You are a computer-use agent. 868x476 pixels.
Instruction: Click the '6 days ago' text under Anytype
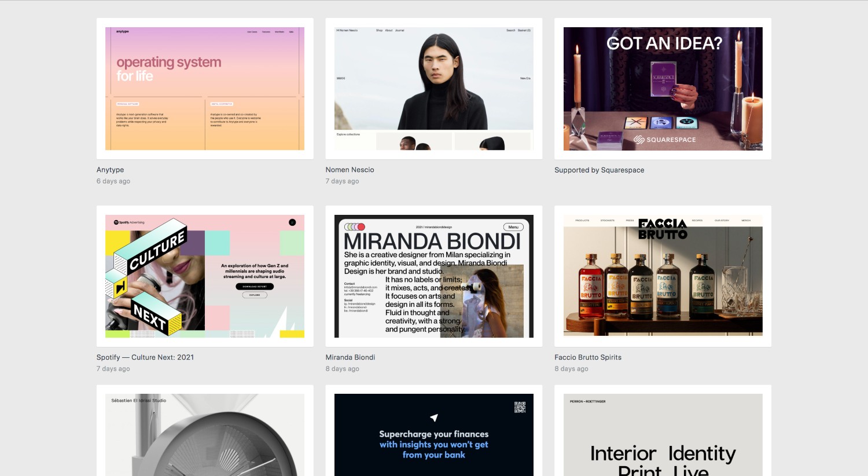113,181
